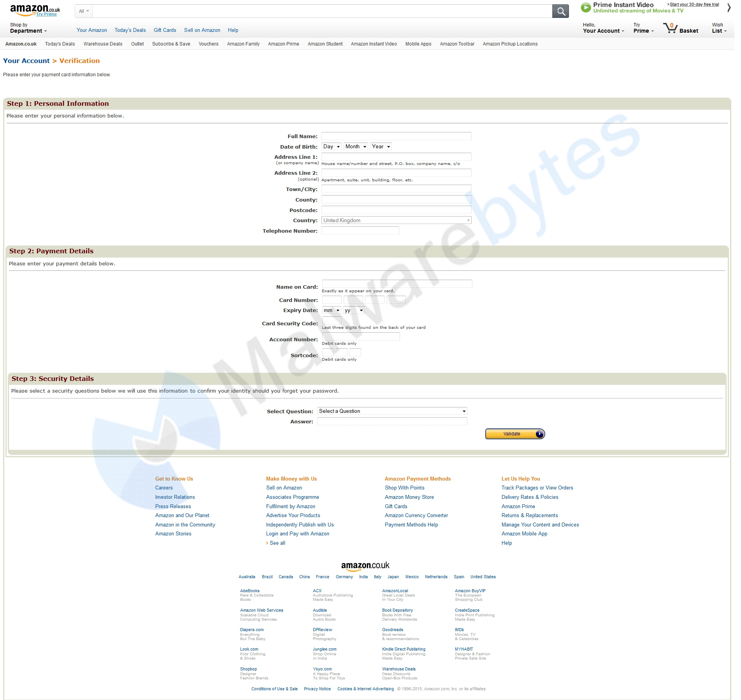The height and width of the screenshot is (700, 741).
Task: Select Today's Deals in the navigation
Action: 130,30
